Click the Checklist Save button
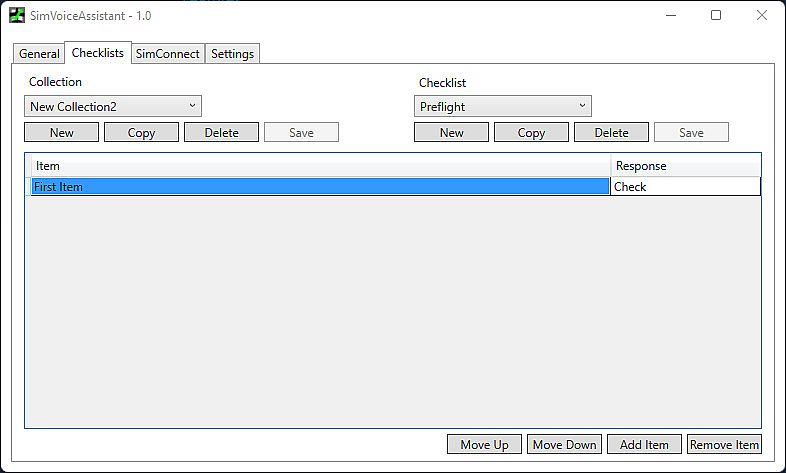786x473 pixels. pyautogui.click(x=691, y=132)
